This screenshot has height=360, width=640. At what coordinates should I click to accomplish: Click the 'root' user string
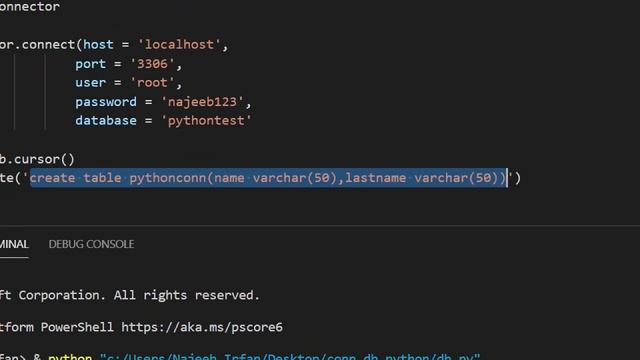coord(152,83)
